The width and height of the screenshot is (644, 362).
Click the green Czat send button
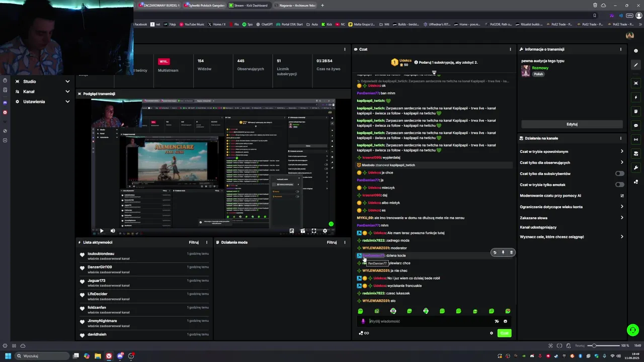[x=504, y=333]
